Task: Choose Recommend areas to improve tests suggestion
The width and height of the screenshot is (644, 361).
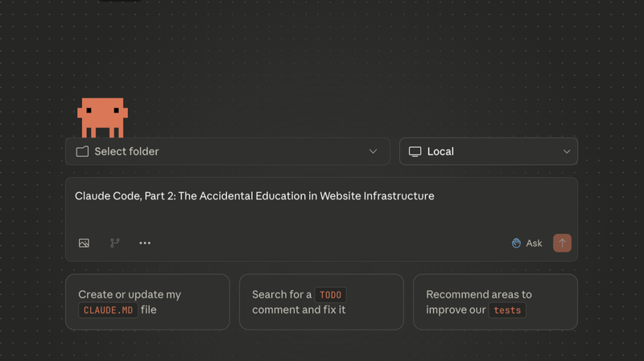Action: (495, 302)
